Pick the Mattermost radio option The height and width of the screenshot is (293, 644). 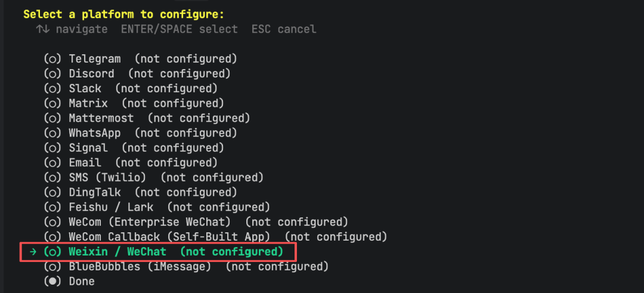click(x=147, y=118)
